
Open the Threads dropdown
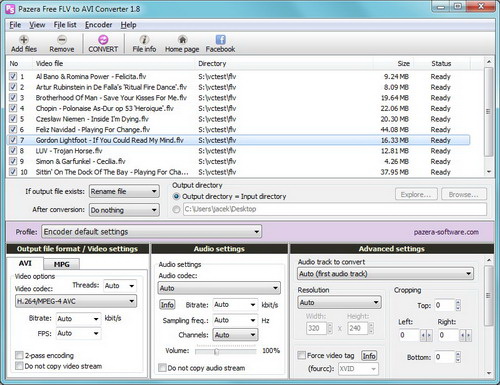coord(120,286)
